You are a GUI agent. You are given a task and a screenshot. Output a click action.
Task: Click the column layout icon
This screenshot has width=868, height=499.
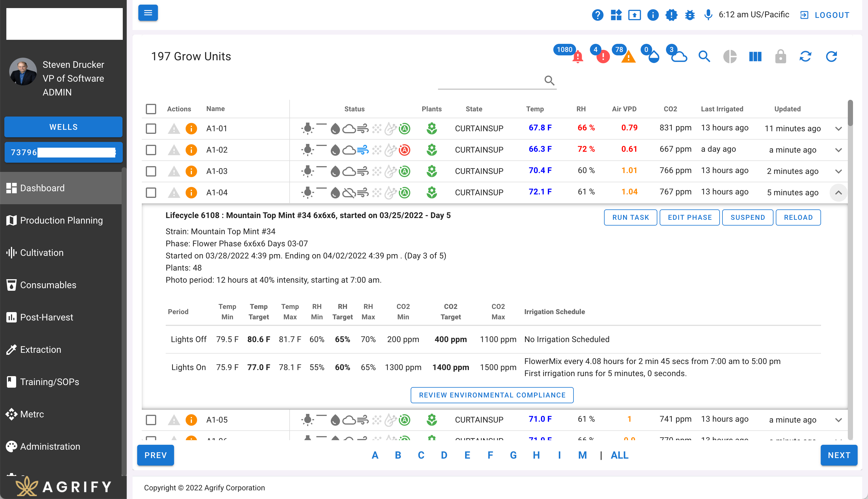(755, 57)
